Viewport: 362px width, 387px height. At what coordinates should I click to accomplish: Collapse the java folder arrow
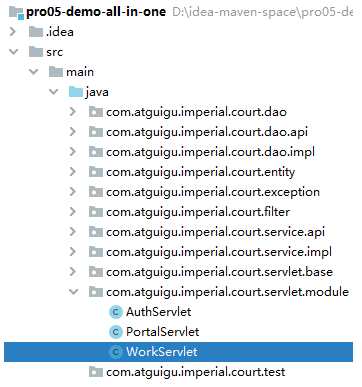(53, 92)
